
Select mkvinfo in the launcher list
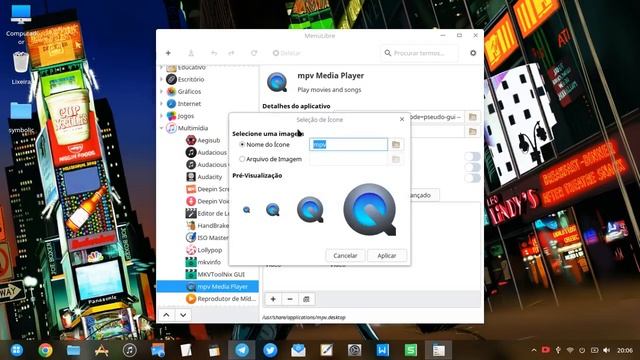208,262
